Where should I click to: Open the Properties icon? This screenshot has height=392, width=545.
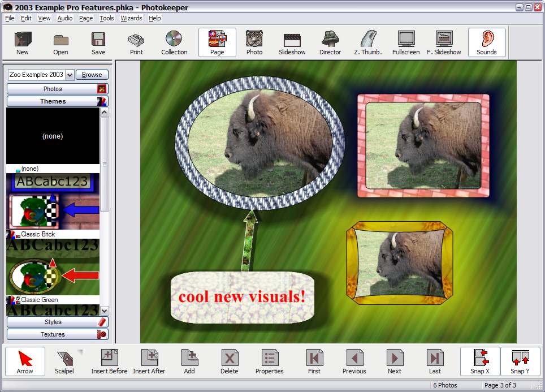pyautogui.click(x=269, y=362)
